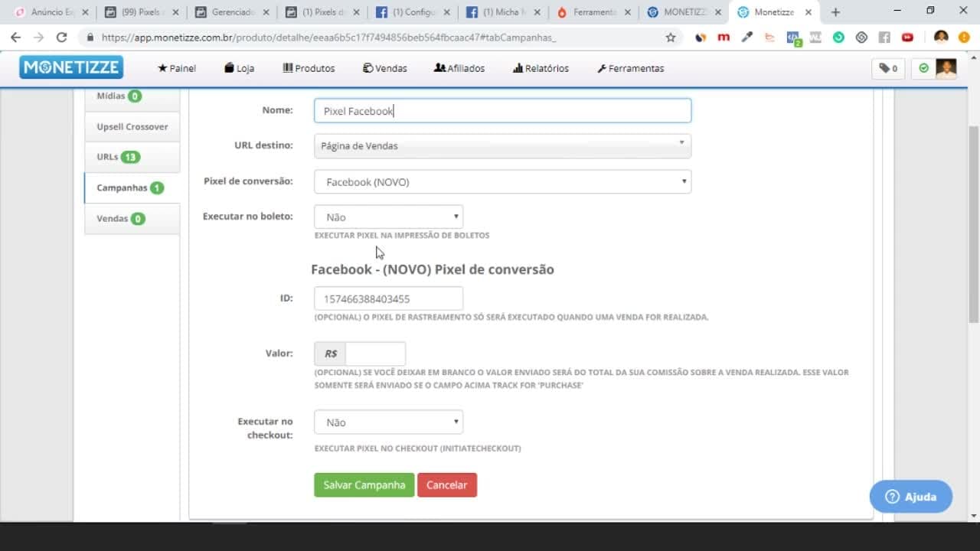980x551 pixels.
Task: Click the code extension icon with badge 2
Action: pos(793,37)
